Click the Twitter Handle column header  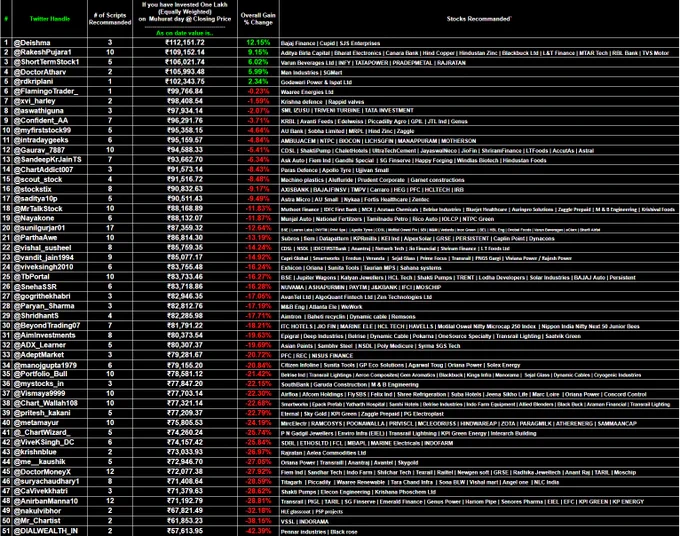click(x=49, y=19)
